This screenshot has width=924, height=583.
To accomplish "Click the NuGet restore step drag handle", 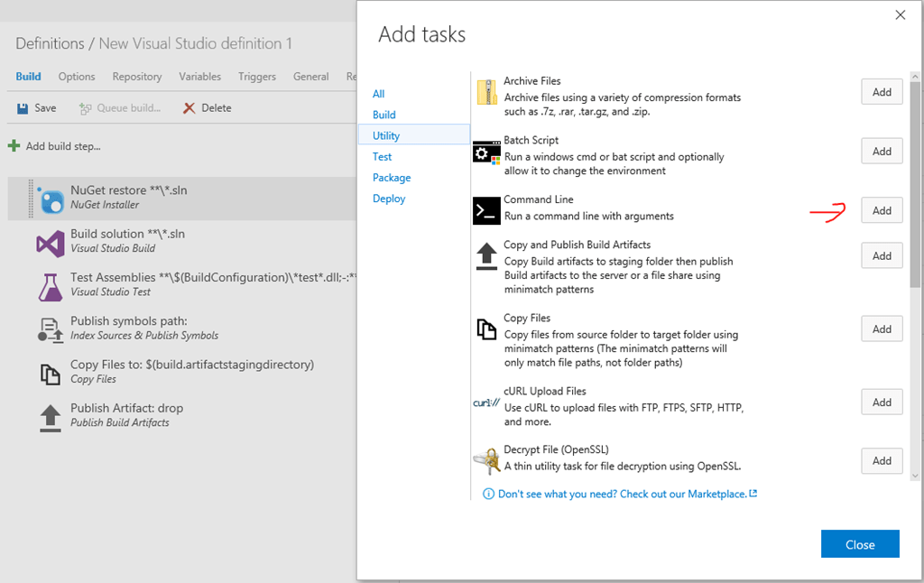I will click(32, 199).
